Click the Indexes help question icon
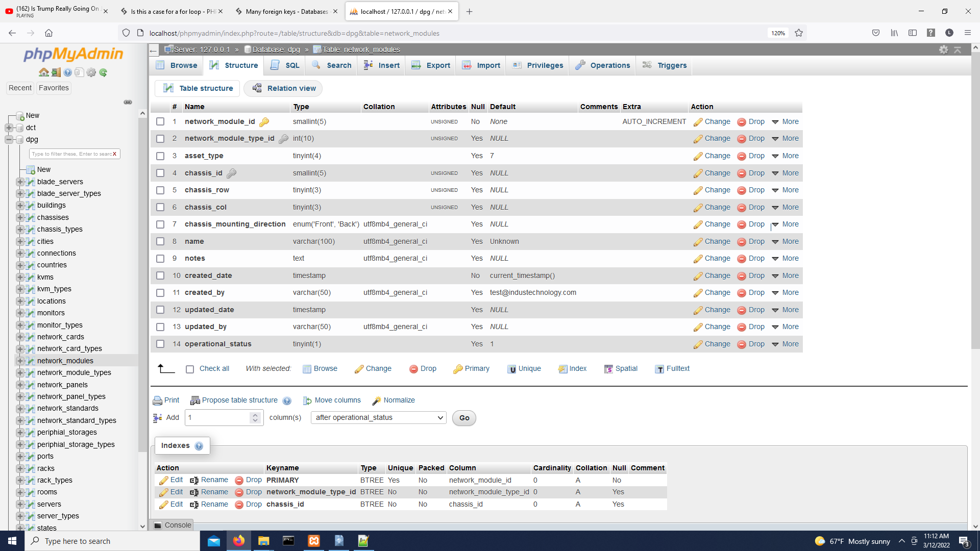 199,446
